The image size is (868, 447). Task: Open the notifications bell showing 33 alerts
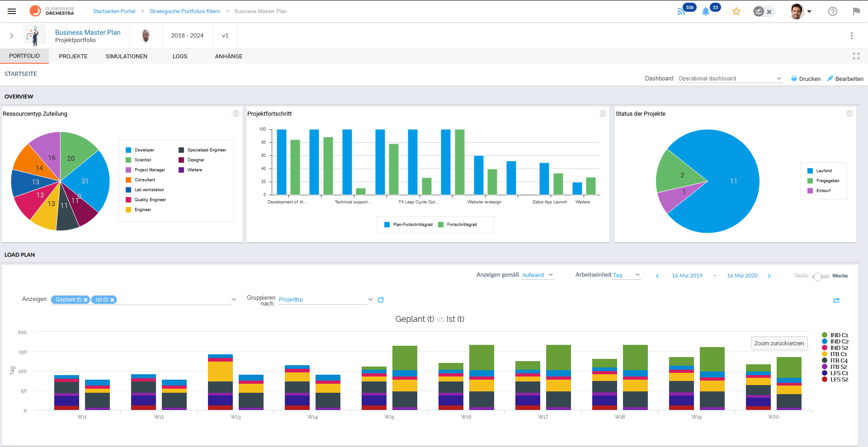click(x=706, y=11)
